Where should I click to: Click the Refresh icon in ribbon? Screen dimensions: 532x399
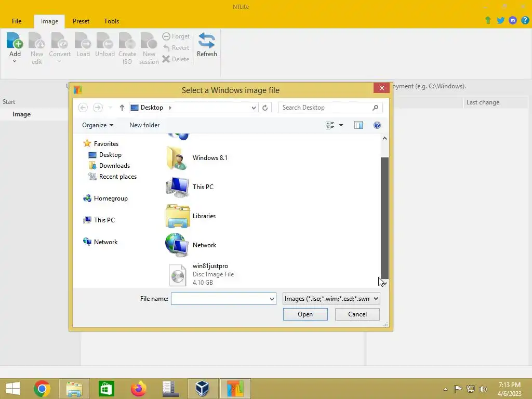(207, 41)
